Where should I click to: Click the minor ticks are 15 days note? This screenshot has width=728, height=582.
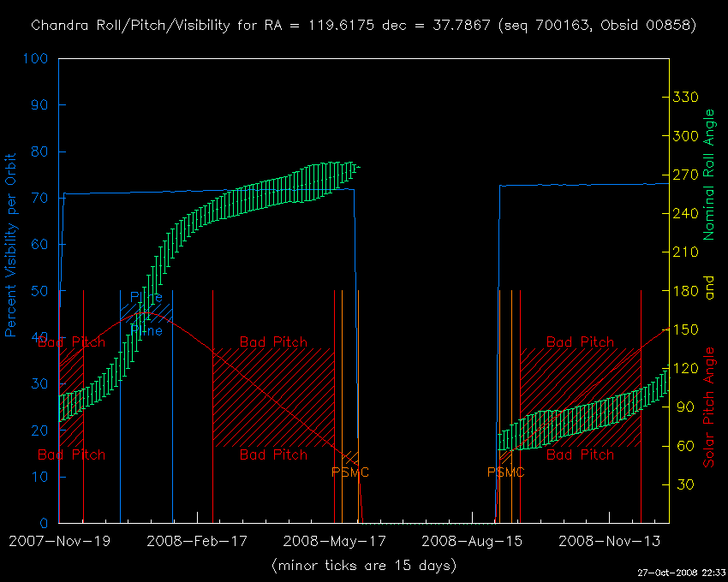363,566
